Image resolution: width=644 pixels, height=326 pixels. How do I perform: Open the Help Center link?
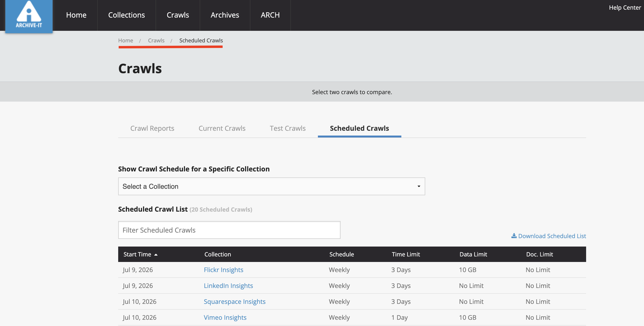625,7
